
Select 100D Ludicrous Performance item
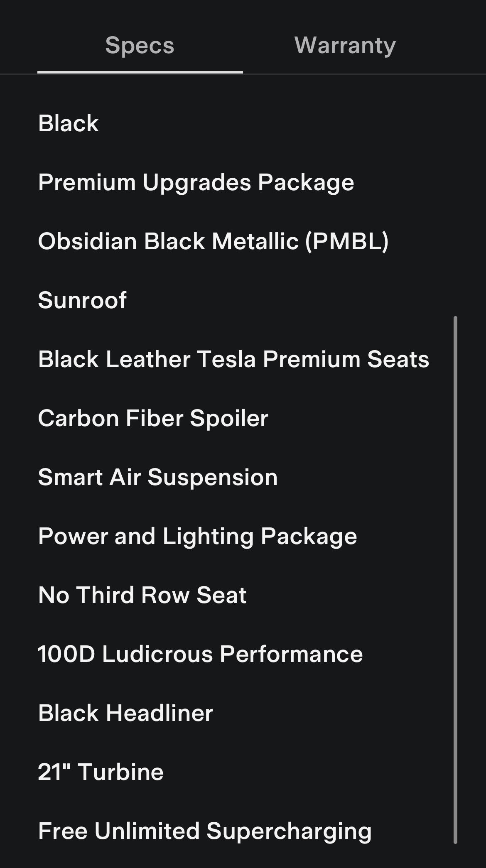(200, 654)
